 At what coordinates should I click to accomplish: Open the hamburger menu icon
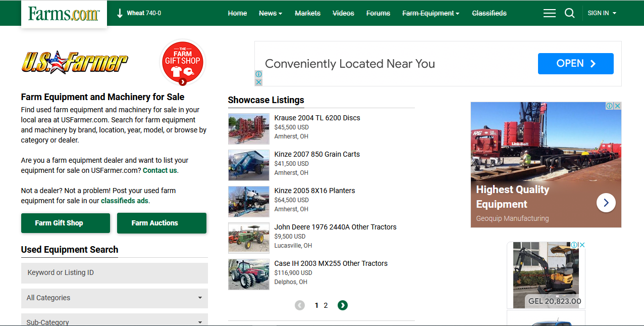(550, 13)
